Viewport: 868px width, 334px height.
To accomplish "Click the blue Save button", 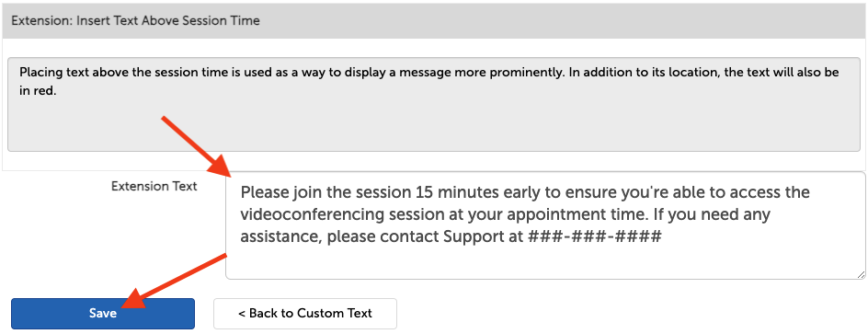I will pyautogui.click(x=103, y=314).
